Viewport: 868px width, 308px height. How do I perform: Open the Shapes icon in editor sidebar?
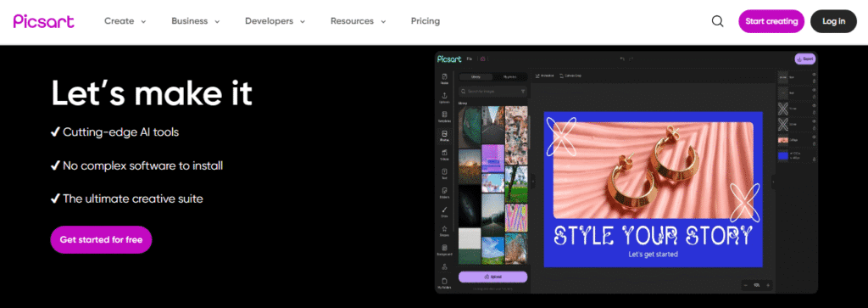[x=444, y=231]
